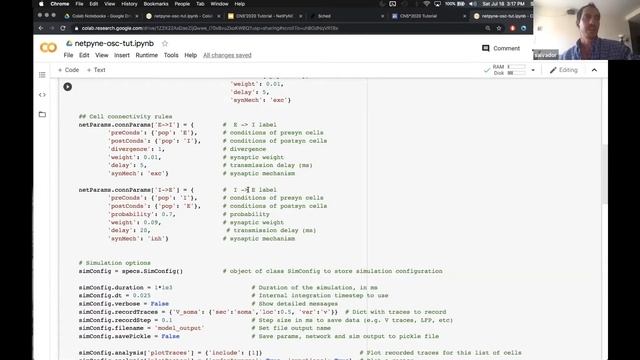This screenshot has height=360, width=640.
Task: Go back in Chrome
Action: [41, 28]
